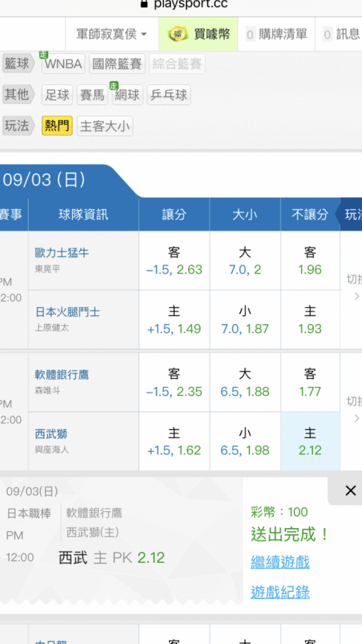Viewport: 362px width, 644px height.
Task: Toggle the selected 主 2.12 cell
Action: (x=310, y=442)
